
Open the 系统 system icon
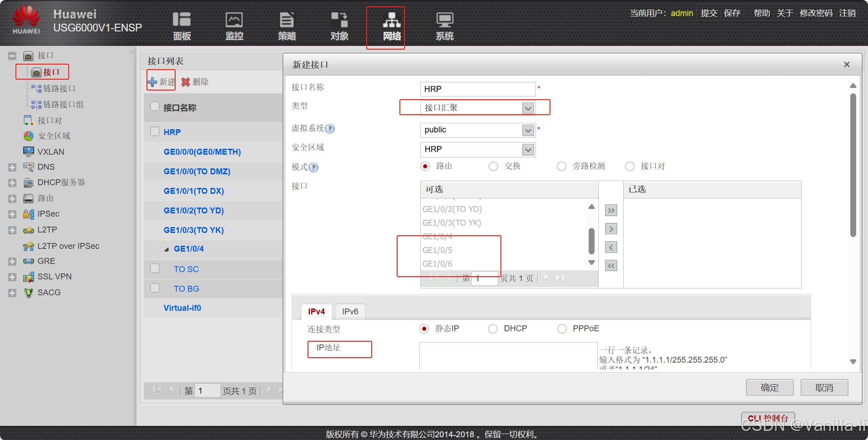[x=444, y=26]
